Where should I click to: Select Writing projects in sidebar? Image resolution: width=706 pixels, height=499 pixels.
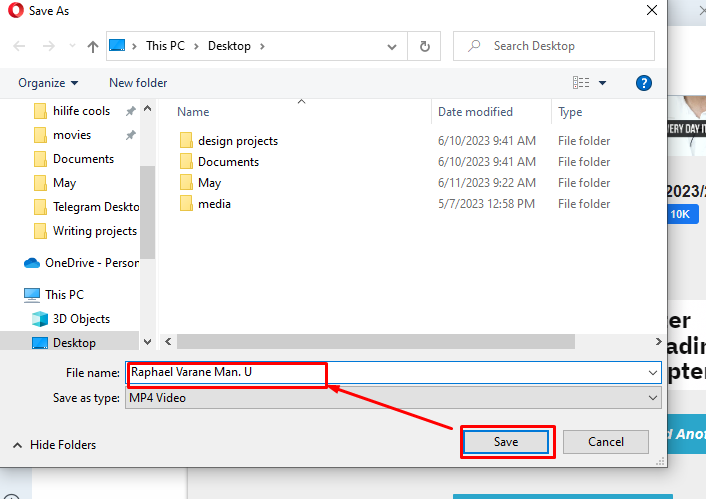point(95,231)
